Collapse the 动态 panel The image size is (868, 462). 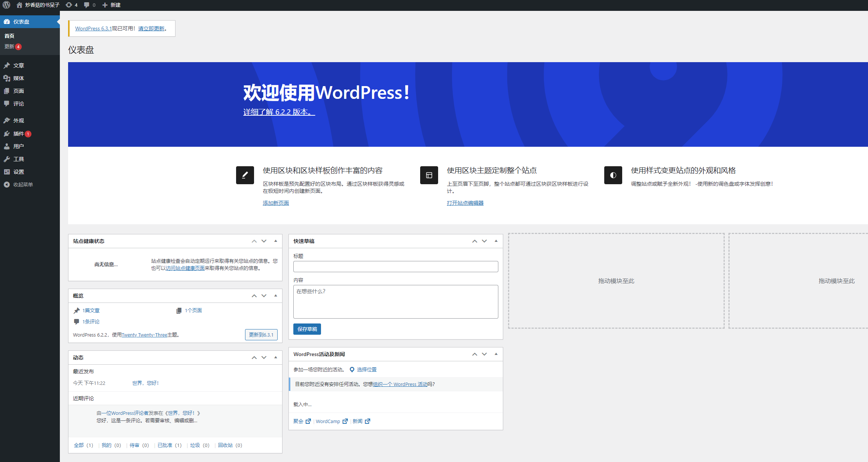276,357
